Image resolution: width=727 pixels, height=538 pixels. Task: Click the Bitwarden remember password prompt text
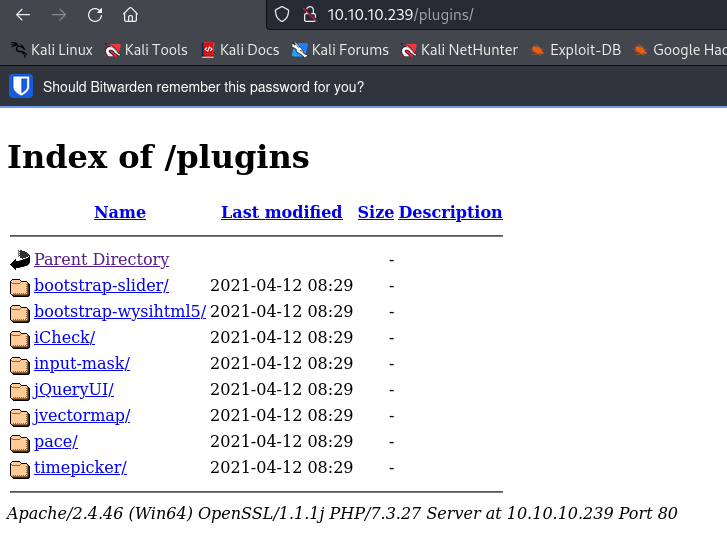[204, 87]
